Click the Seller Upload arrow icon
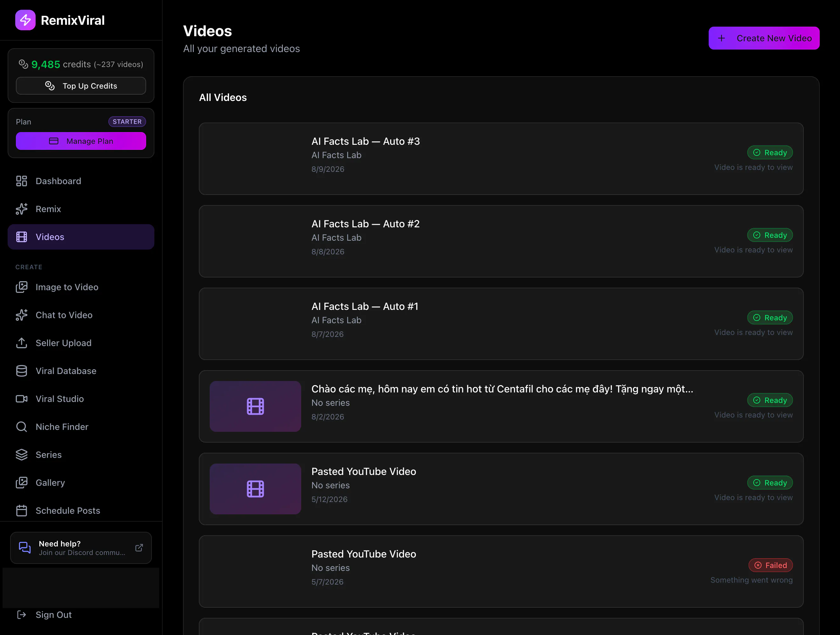 pos(22,343)
